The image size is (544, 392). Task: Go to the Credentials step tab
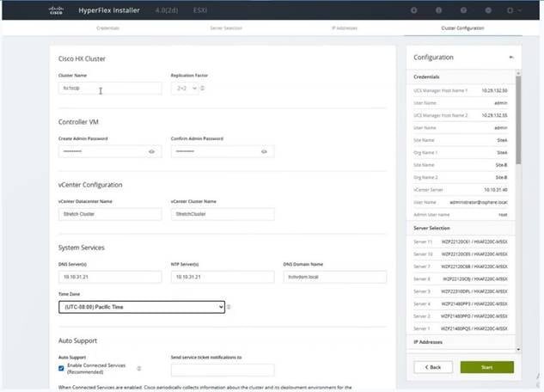(108, 28)
